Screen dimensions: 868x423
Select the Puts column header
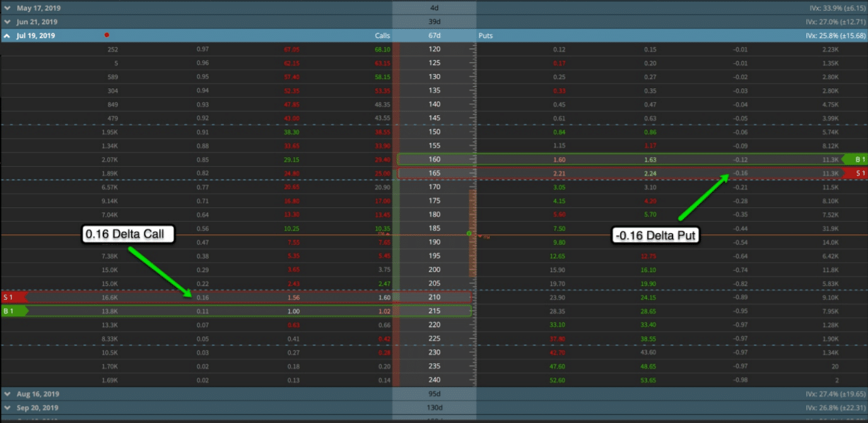[486, 36]
